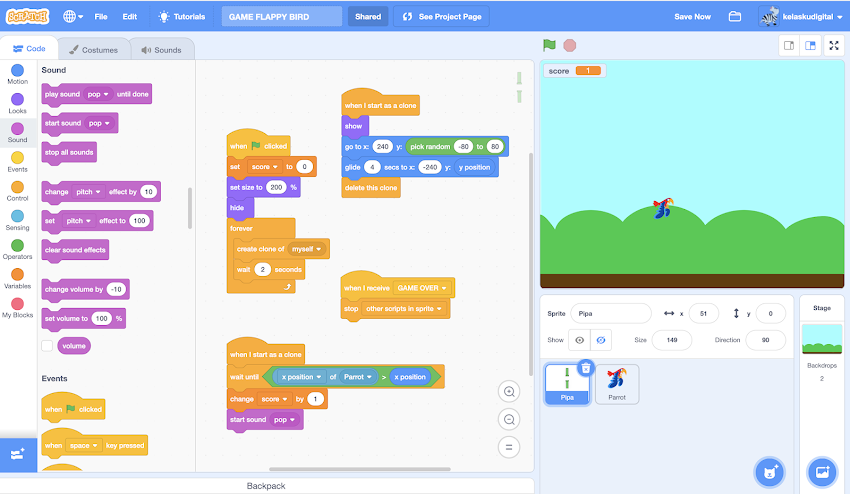Click the workspace horizontal scrollbar
Viewport: 850px width, 494px height.
[x=360, y=469]
